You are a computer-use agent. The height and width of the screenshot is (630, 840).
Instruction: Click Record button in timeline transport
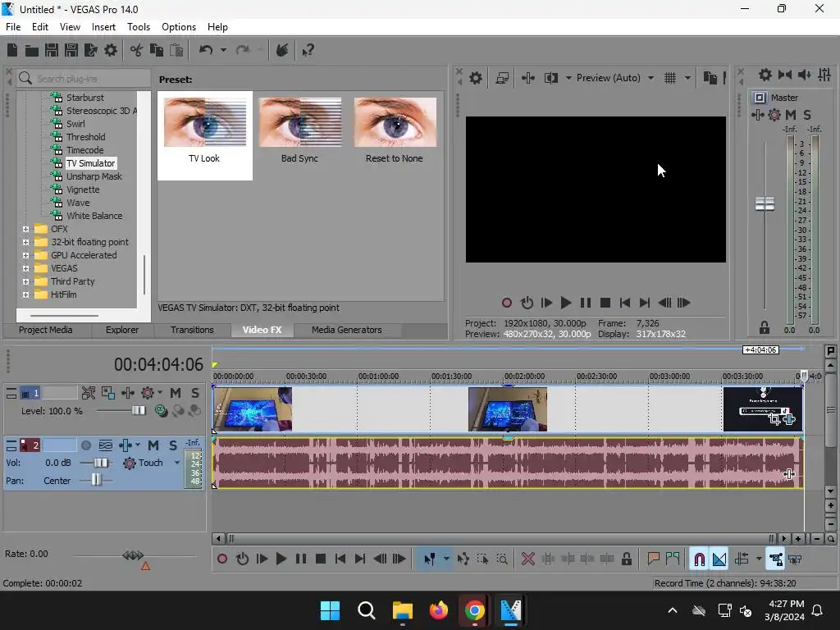pyautogui.click(x=221, y=559)
